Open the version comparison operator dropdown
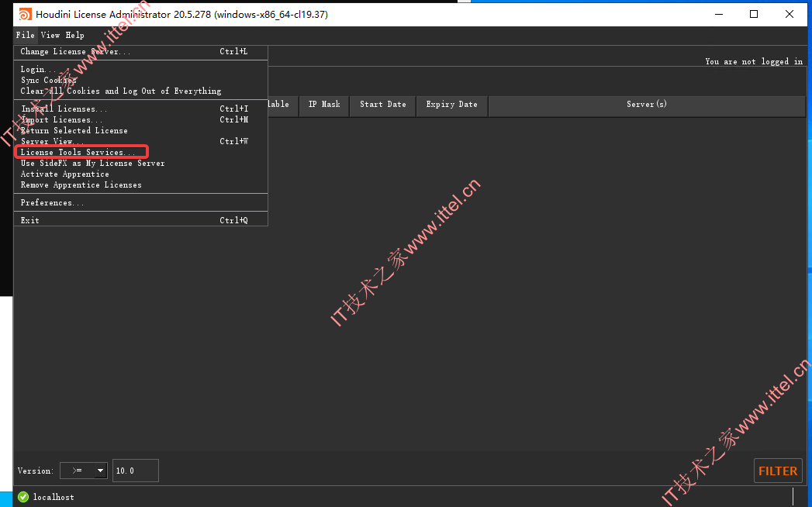The image size is (812, 507). pos(84,471)
